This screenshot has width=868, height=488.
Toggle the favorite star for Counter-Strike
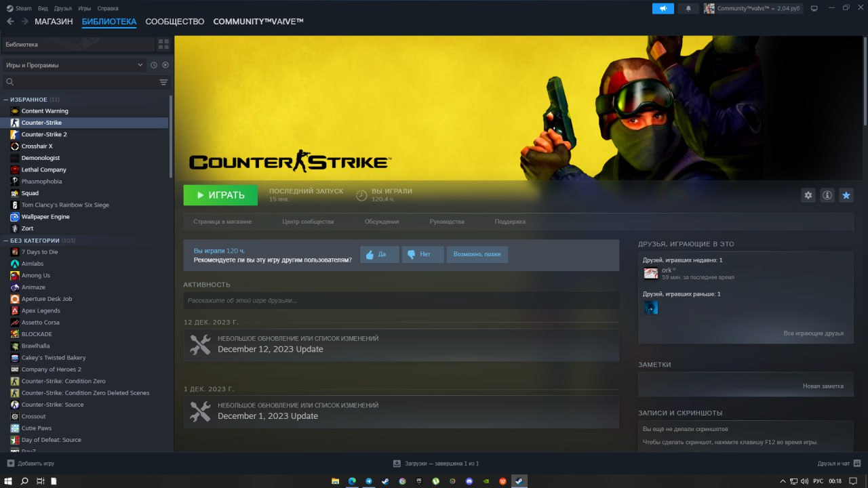click(x=846, y=195)
